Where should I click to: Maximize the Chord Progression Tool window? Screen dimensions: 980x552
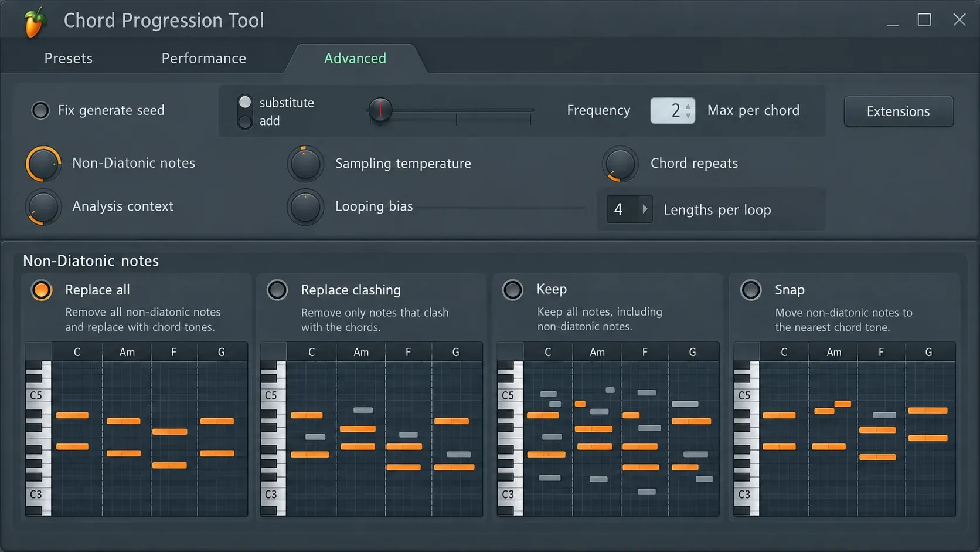[924, 20]
